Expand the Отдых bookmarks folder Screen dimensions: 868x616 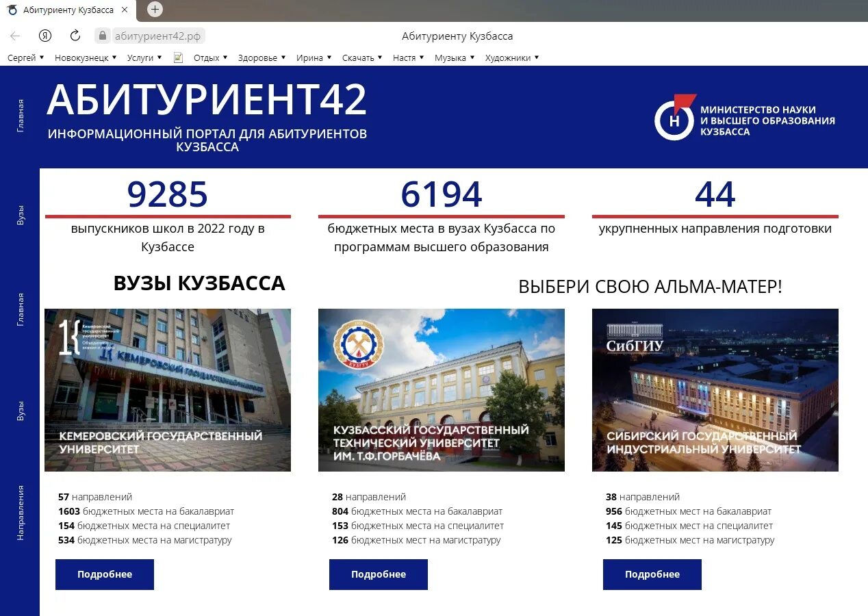[211, 58]
